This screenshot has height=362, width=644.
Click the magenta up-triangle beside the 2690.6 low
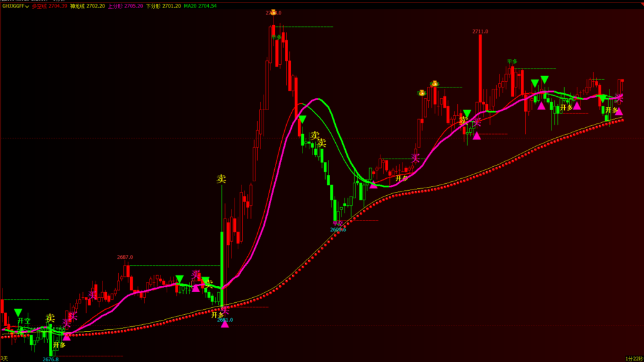pos(374,185)
